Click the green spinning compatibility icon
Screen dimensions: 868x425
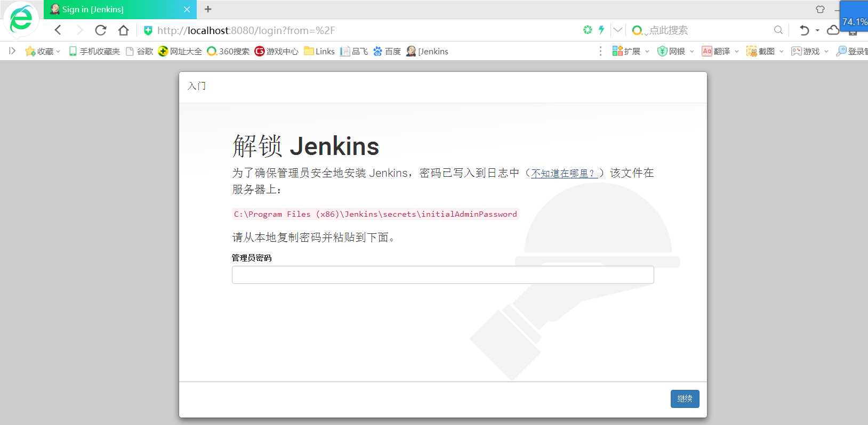[x=588, y=30]
